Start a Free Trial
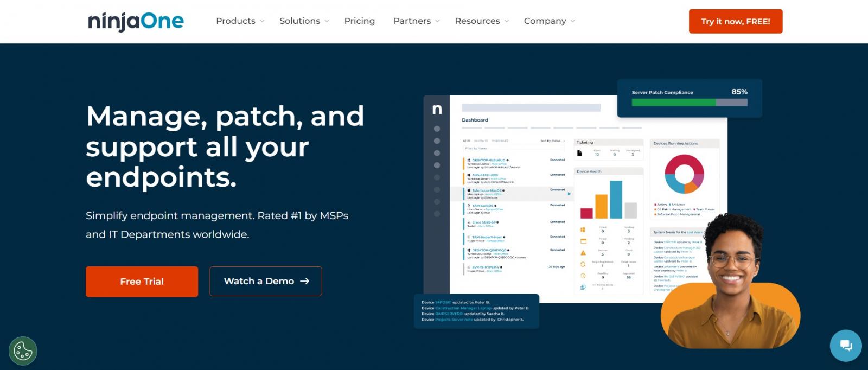This screenshot has height=370, width=868. coord(142,282)
